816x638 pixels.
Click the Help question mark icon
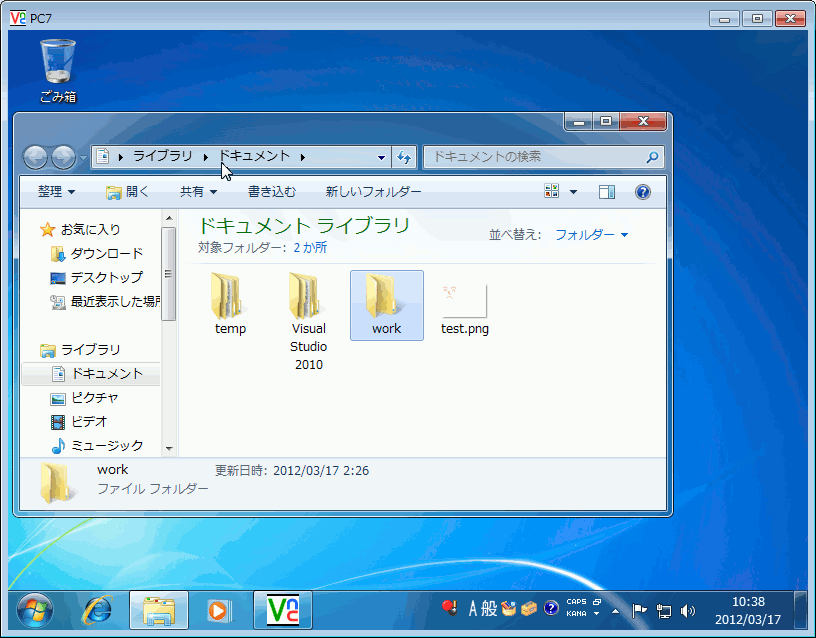pyautogui.click(x=643, y=191)
